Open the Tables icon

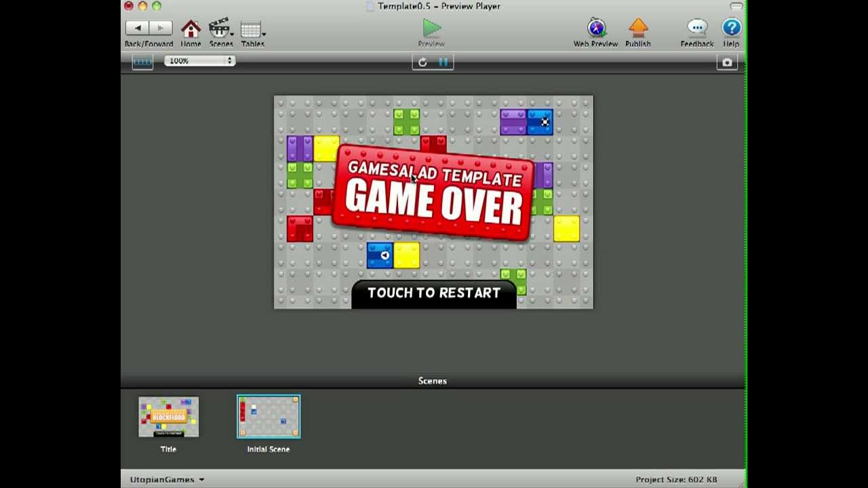click(x=250, y=29)
